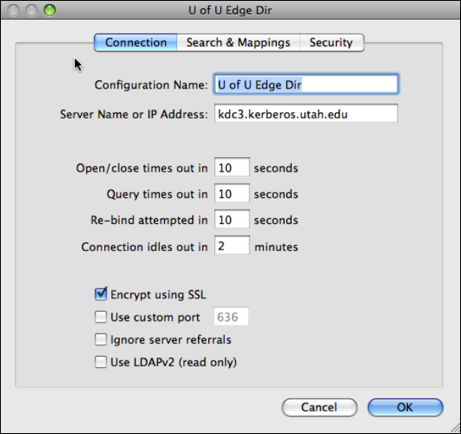
Task: Switch to the Connection tab
Action: point(135,42)
